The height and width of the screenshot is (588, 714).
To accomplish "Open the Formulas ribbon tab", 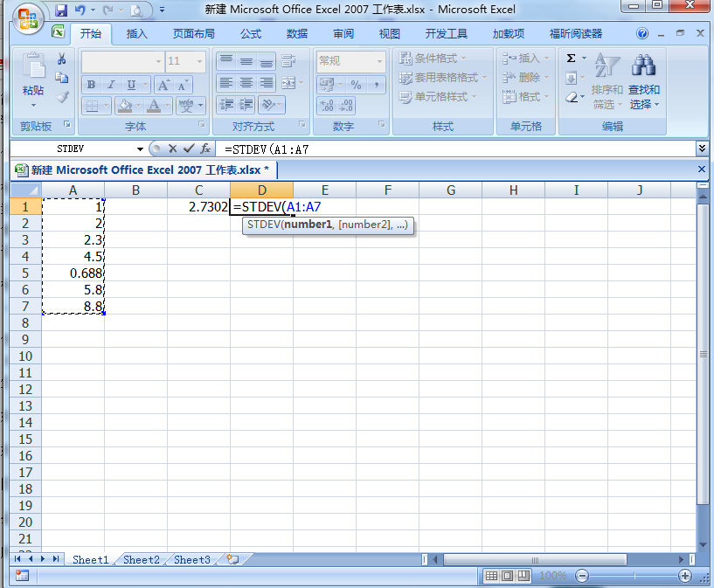I will click(x=251, y=34).
